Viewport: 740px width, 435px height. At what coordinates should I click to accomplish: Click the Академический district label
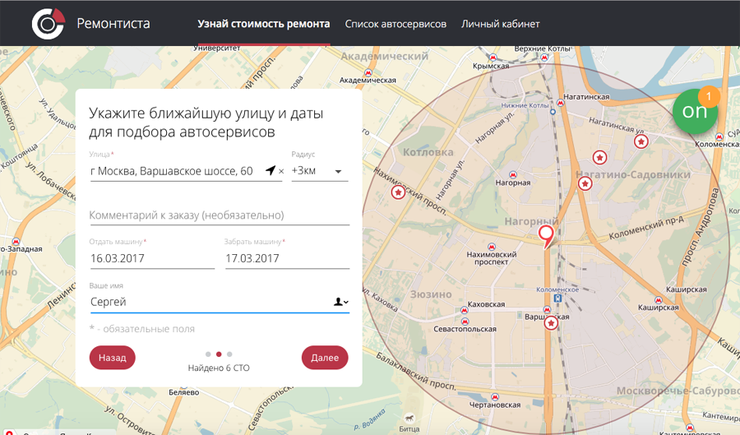(385, 56)
